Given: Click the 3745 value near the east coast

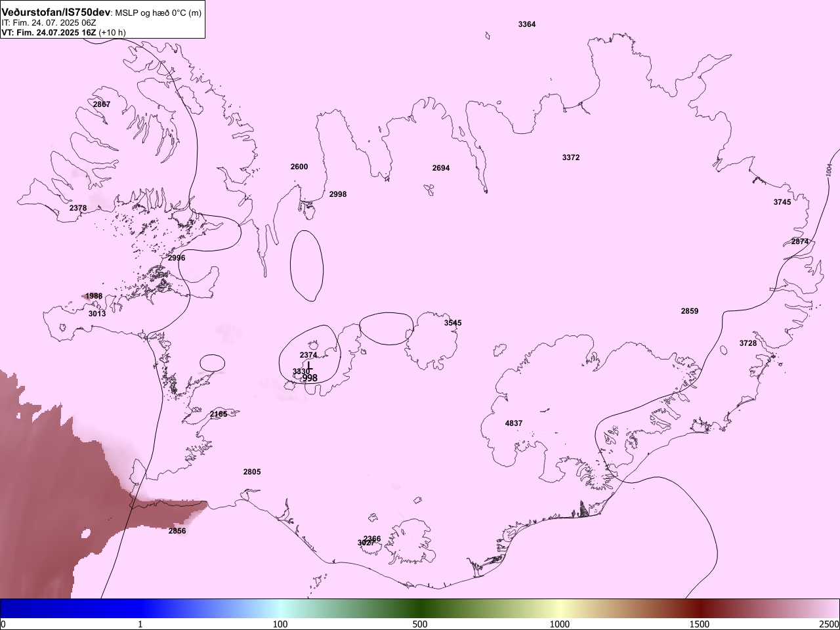Looking at the screenshot, I should 782,202.
